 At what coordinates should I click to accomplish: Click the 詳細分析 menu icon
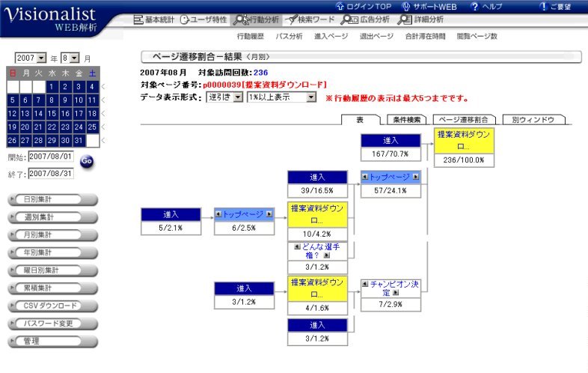pyautogui.click(x=404, y=19)
